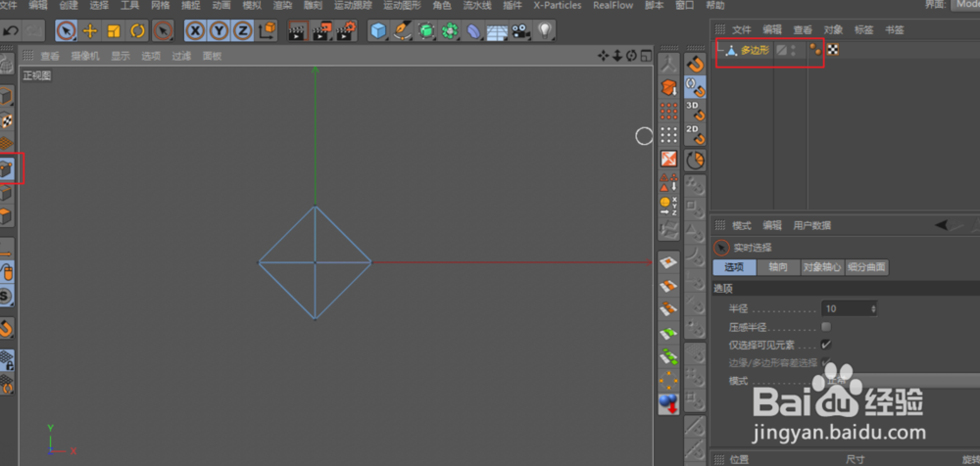Enable 3D Snapping
This screenshot has width=980, height=466.
(x=696, y=112)
